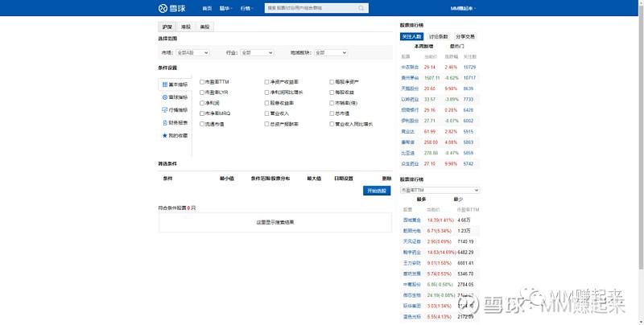This screenshot has width=644, height=325.
Task: Open the 地域板块 dropdown
Action: coord(331,52)
